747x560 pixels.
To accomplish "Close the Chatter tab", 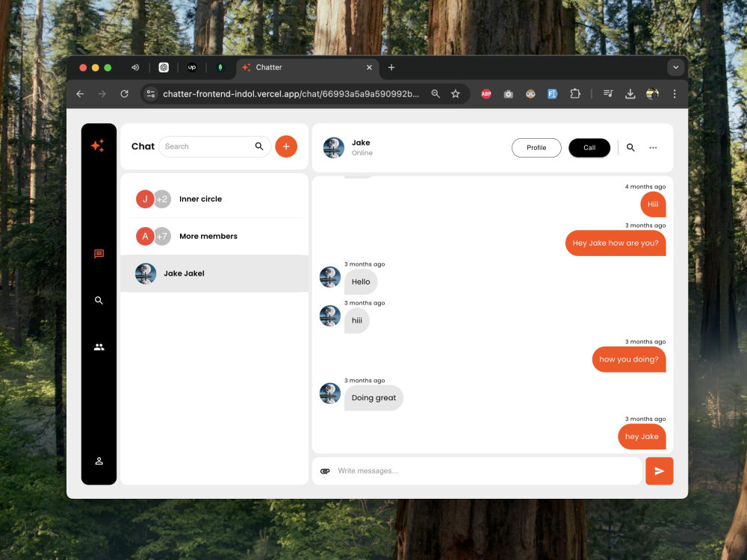I will pyautogui.click(x=369, y=68).
